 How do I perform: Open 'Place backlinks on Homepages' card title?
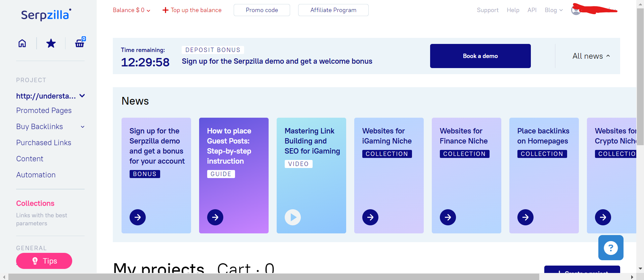click(543, 136)
